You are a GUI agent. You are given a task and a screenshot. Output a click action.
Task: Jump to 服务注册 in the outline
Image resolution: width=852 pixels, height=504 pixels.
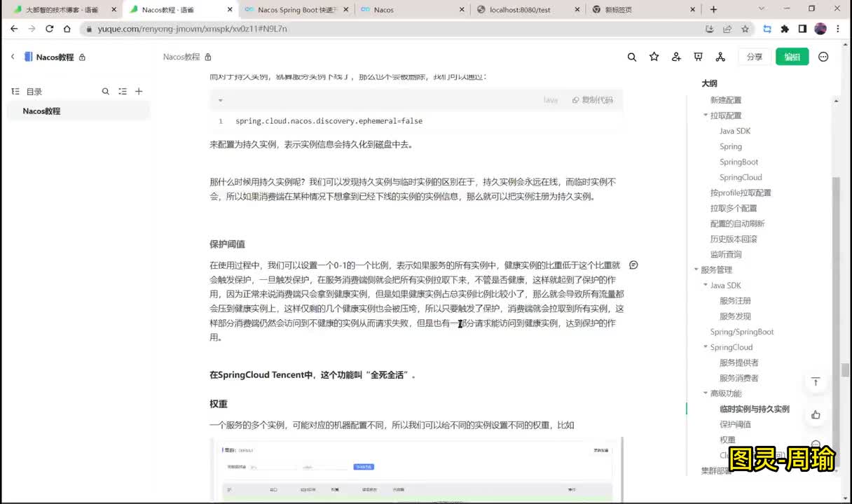[735, 300]
